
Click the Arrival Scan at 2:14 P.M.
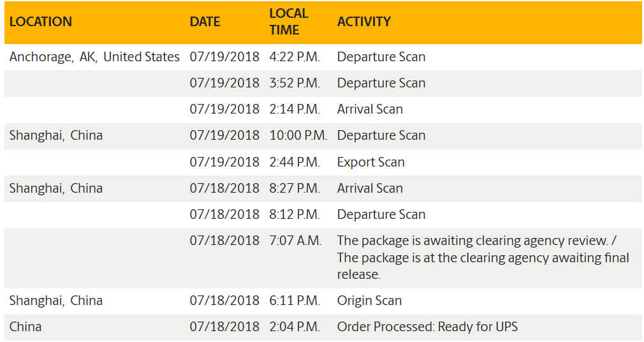click(x=370, y=109)
